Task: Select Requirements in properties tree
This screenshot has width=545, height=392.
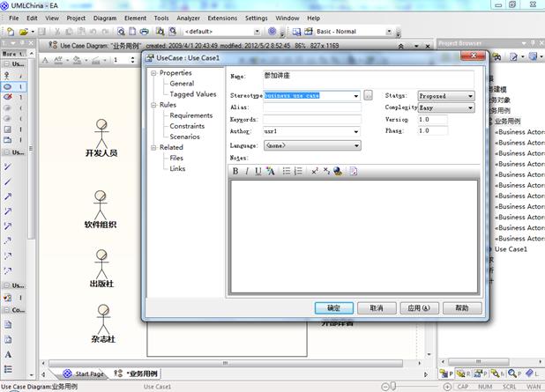Action: pos(190,115)
